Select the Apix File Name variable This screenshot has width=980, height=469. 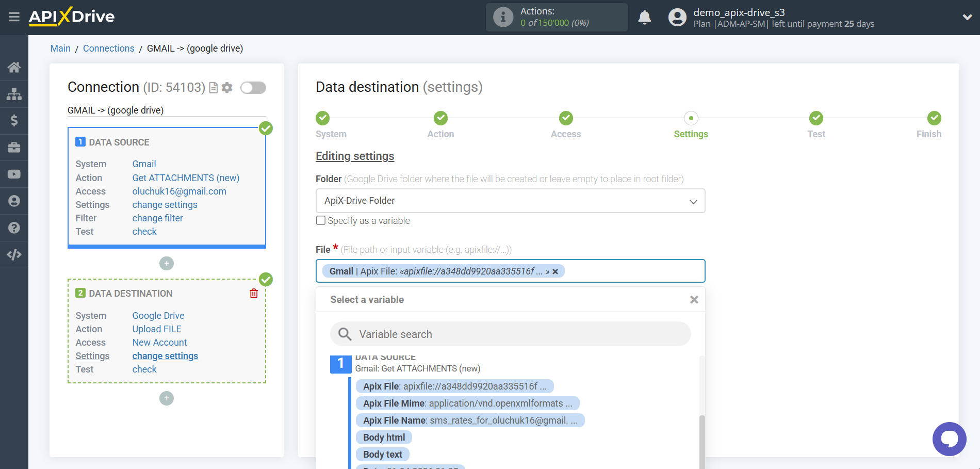470,421
